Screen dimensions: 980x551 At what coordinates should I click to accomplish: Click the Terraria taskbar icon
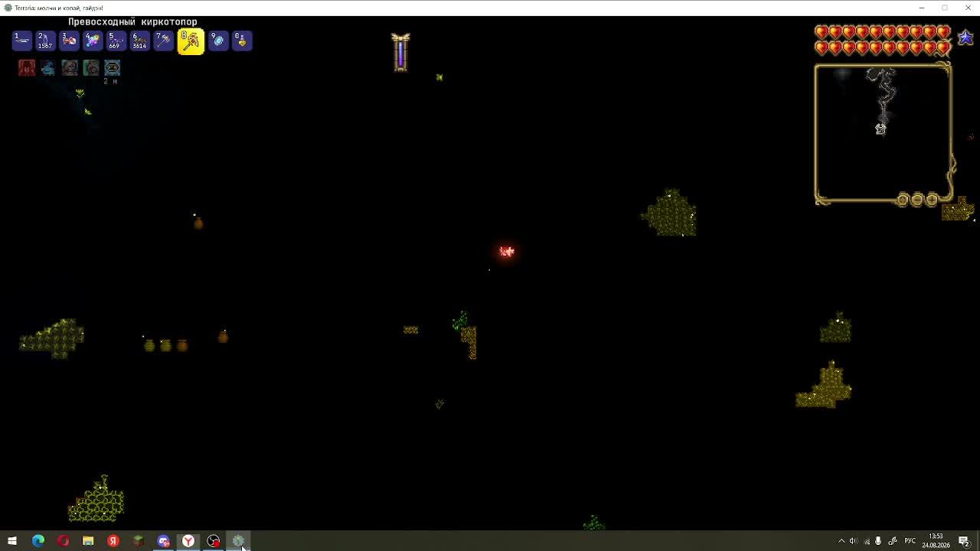238,541
